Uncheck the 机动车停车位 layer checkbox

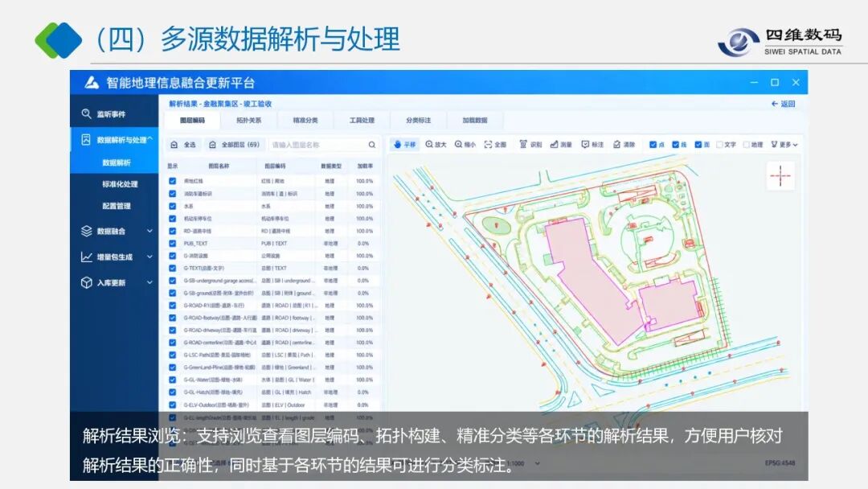(x=172, y=218)
